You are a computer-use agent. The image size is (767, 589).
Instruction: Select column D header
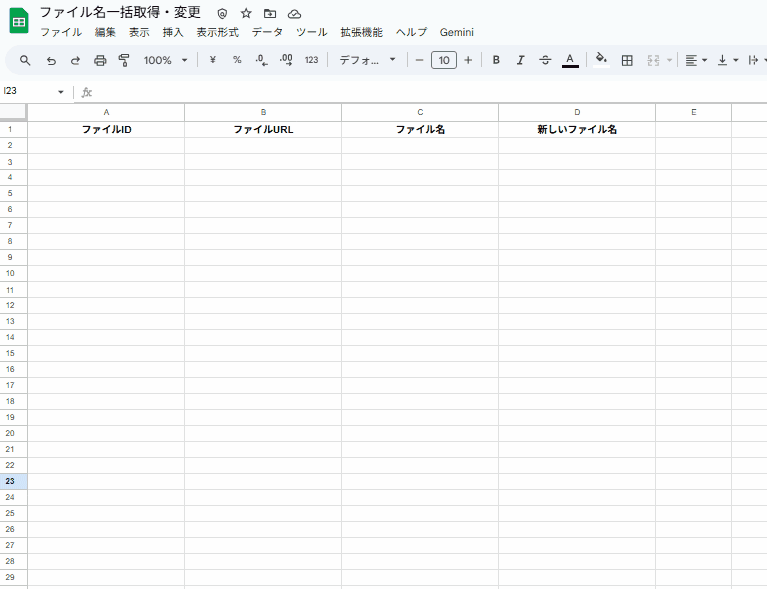click(577, 112)
